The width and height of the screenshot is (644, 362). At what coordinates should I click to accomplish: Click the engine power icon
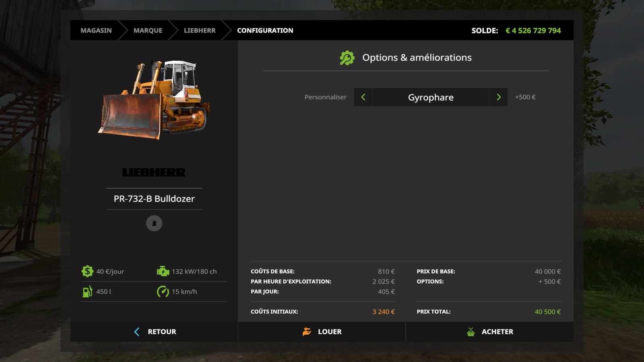pyautogui.click(x=163, y=271)
